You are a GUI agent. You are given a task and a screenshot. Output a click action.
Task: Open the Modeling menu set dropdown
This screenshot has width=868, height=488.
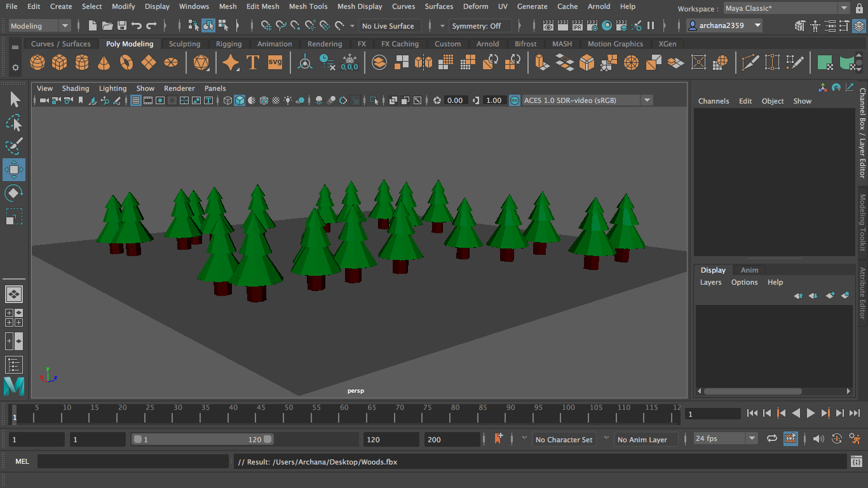coord(39,26)
